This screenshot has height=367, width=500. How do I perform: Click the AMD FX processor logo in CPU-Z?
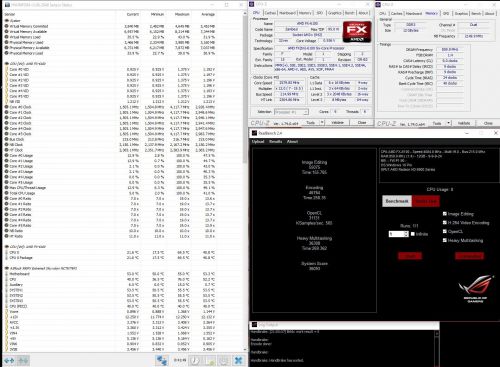[x=357, y=32]
